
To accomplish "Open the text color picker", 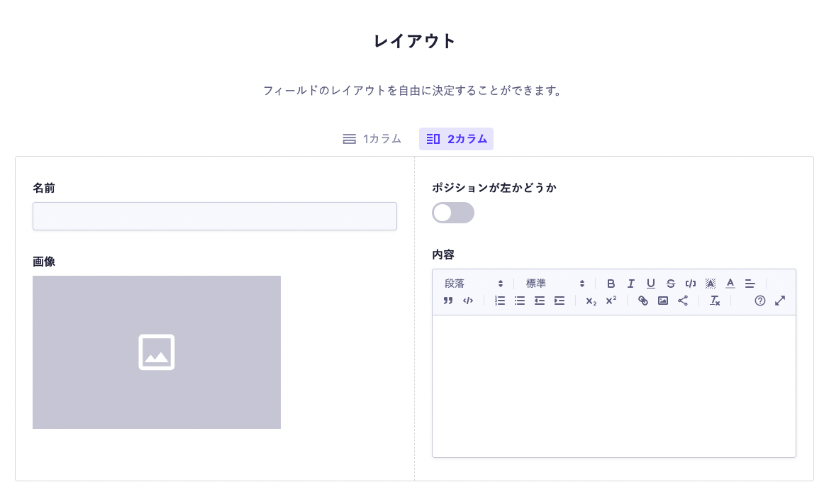I will click(730, 284).
